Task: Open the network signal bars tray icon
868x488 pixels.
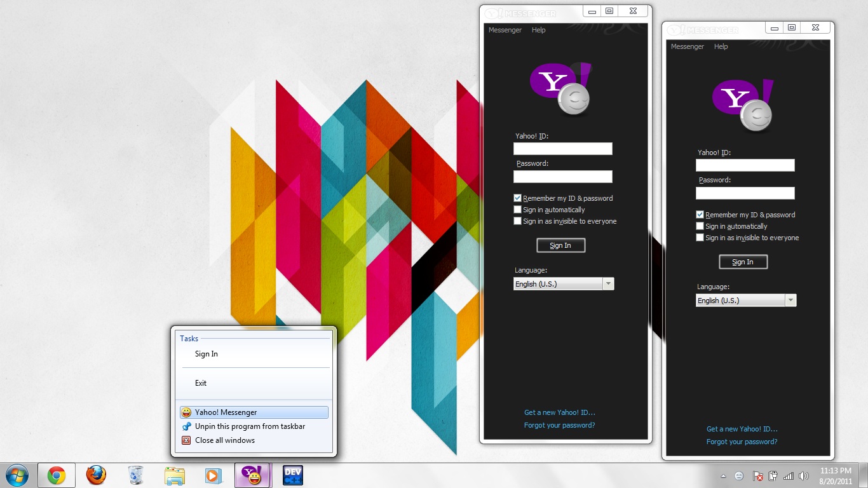Action: point(789,476)
